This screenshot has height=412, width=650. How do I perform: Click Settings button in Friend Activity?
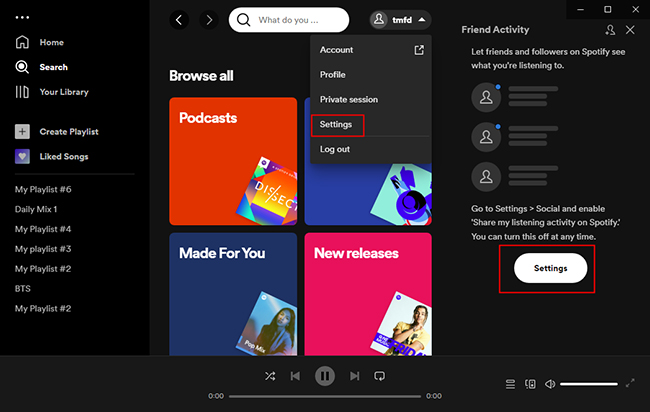coord(551,268)
